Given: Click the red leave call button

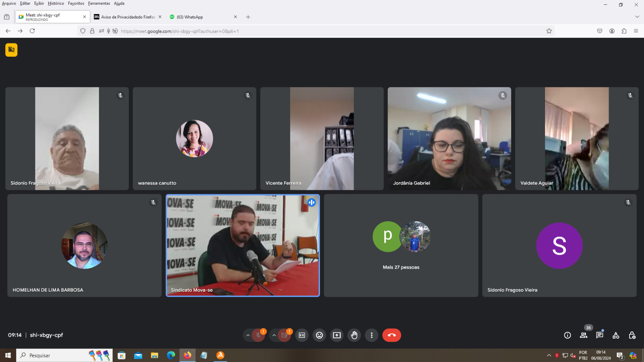Looking at the screenshot, I should [391, 335].
